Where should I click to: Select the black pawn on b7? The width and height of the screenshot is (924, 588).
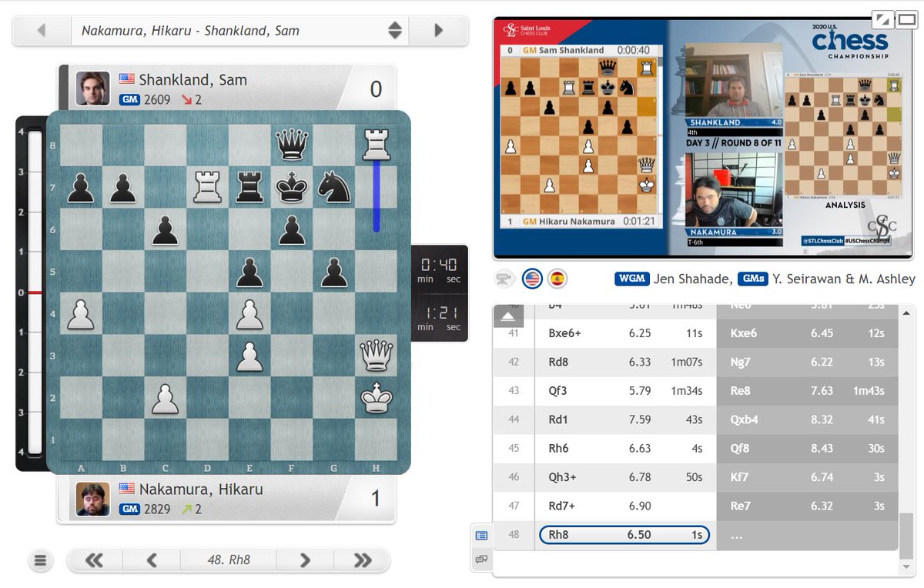[x=122, y=186]
